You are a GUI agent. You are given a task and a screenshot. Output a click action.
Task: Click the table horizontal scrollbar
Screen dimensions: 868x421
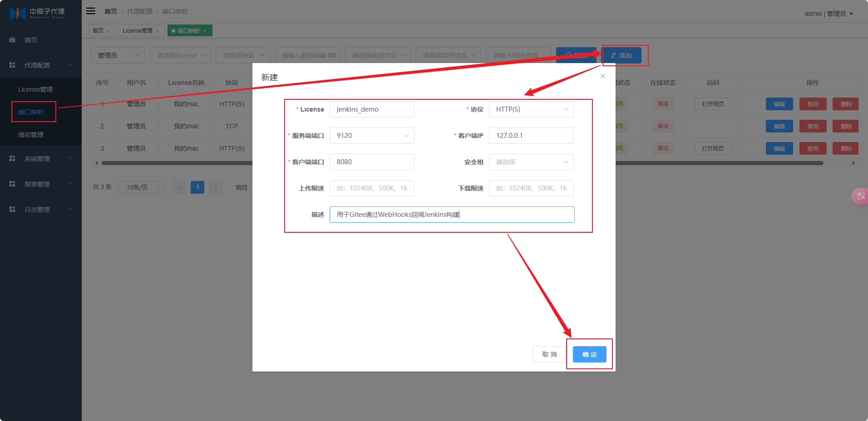[462, 163]
